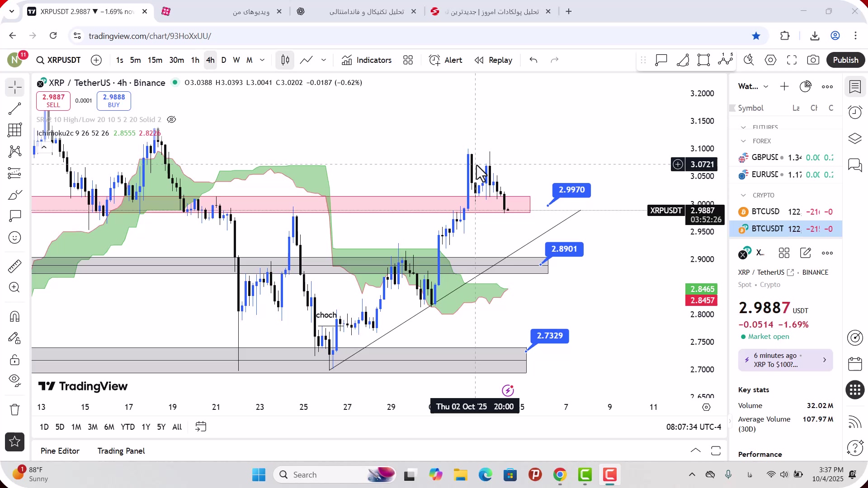Select the YTD date range

point(127,427)
